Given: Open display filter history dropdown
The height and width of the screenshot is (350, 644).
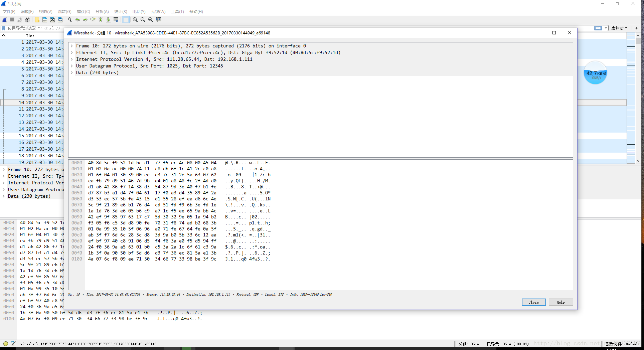Looking at the screenshot, I should tap(606, 28).
